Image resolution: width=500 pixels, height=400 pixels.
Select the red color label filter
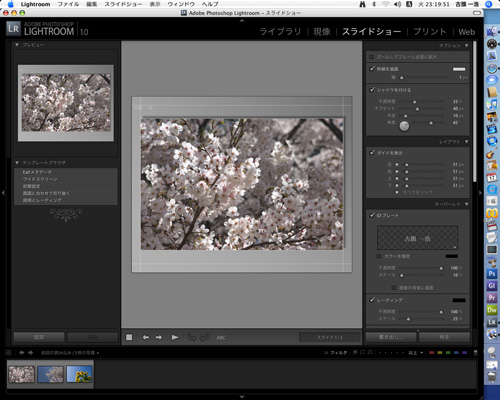tap(431, 353)
